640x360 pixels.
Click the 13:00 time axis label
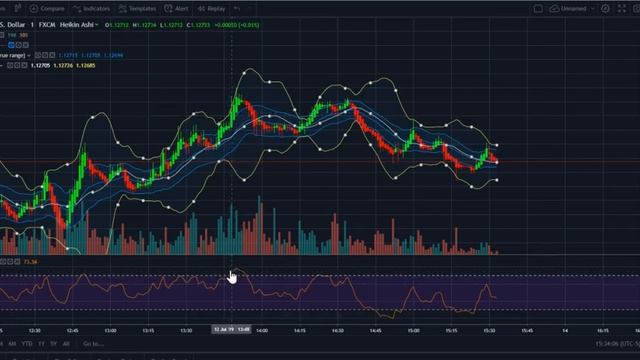[110, 330]
